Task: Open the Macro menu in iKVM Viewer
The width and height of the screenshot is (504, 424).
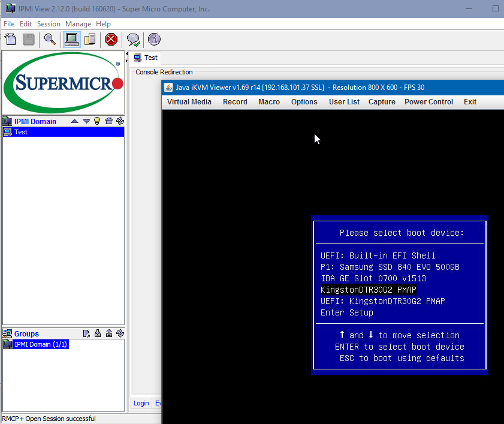Action: 269,102
